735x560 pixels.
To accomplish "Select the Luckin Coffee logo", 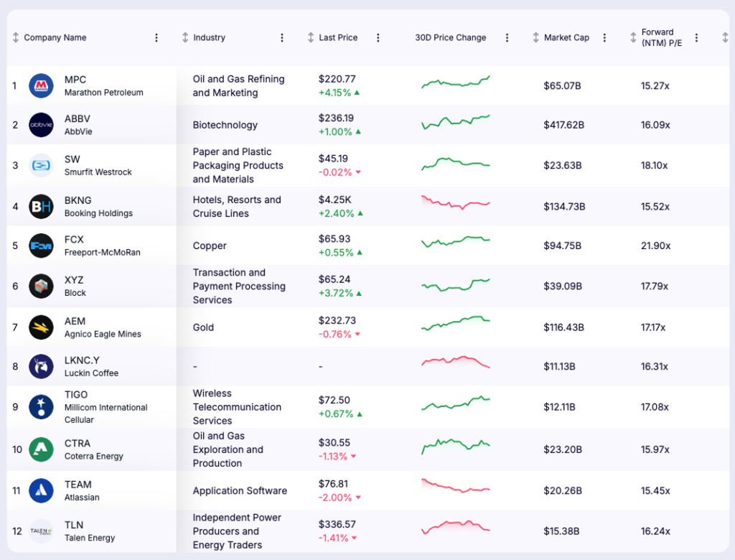I will pos(39,366).
